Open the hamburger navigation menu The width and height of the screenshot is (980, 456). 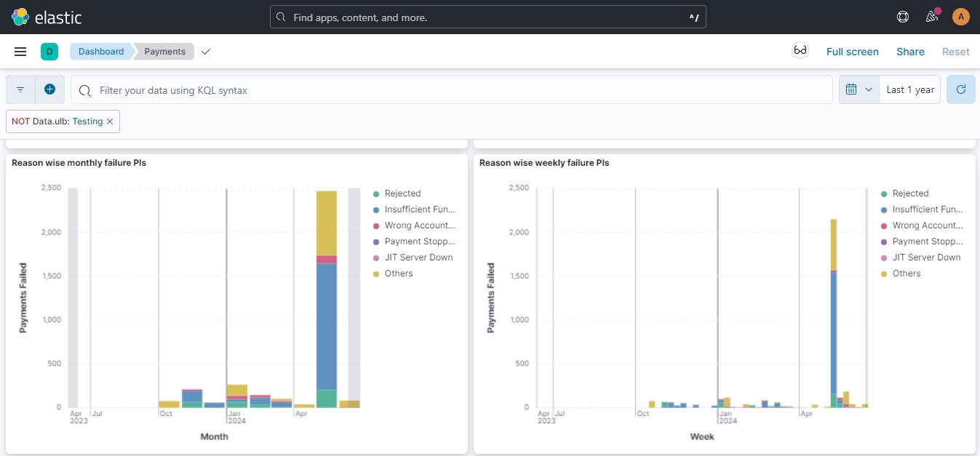click(20, 52)
